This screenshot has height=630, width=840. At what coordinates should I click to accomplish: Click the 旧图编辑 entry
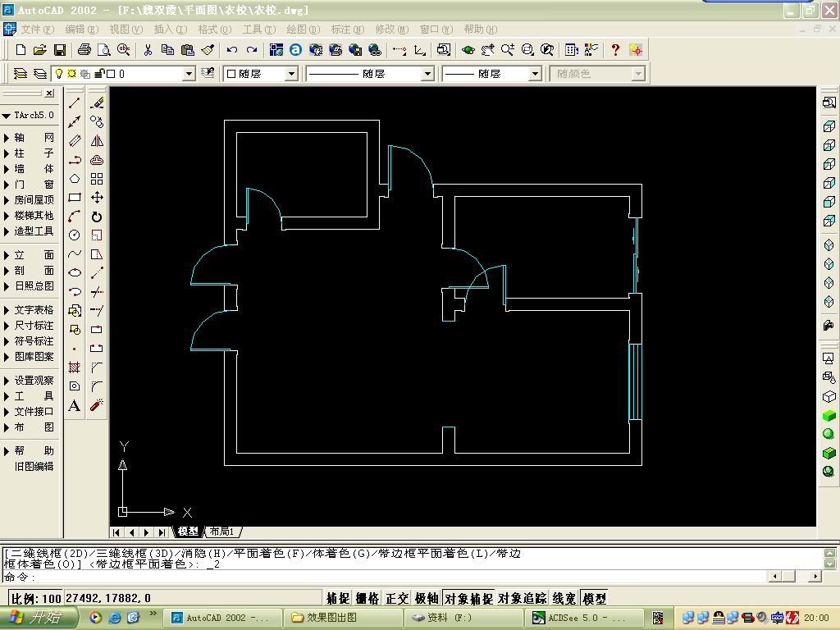pos(34,467)
